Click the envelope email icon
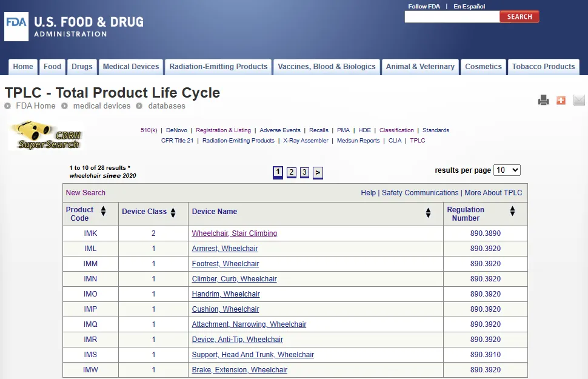Image resolution: width=588 pixels, height=379 pixels. [x=579, y=100]
